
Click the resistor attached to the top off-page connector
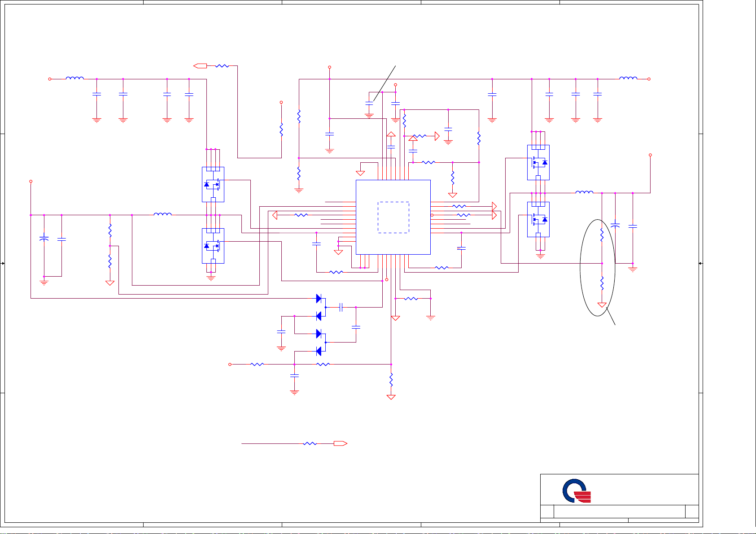pos(222,66)
